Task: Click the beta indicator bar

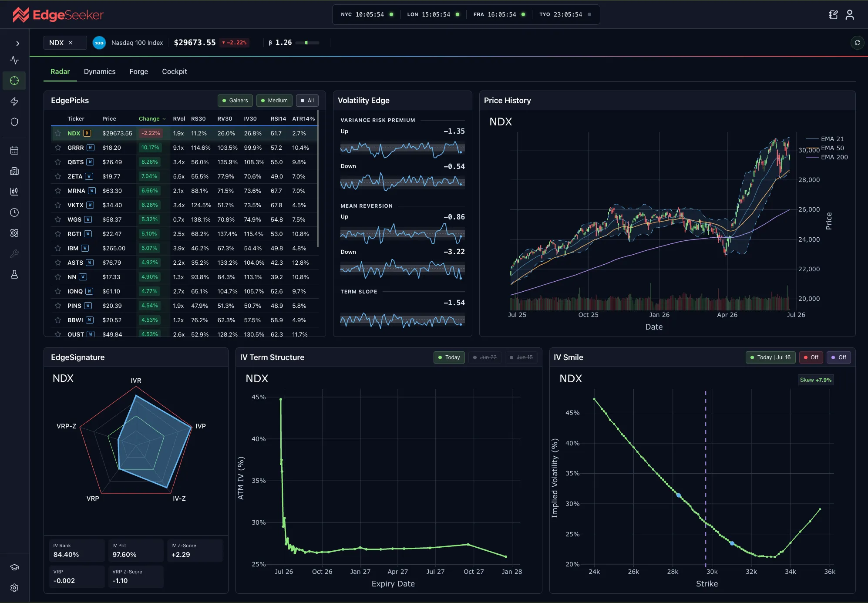Action: click(x=307, y=43)
